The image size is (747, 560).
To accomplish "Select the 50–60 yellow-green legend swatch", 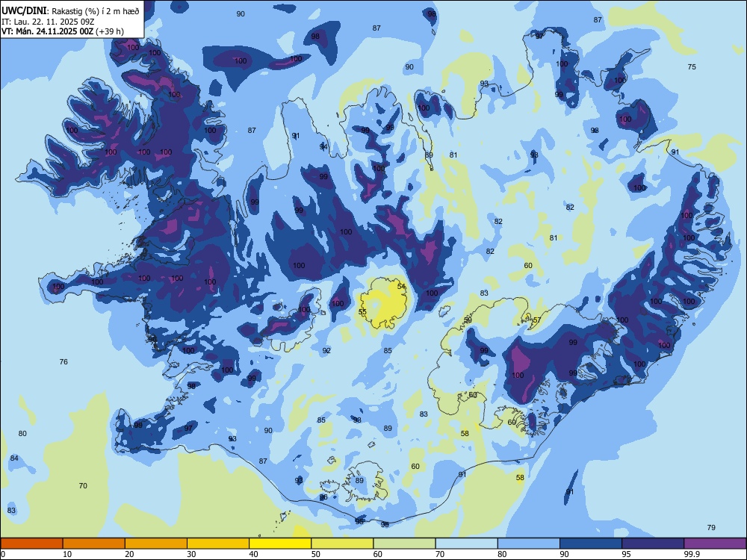I will 342,544.
